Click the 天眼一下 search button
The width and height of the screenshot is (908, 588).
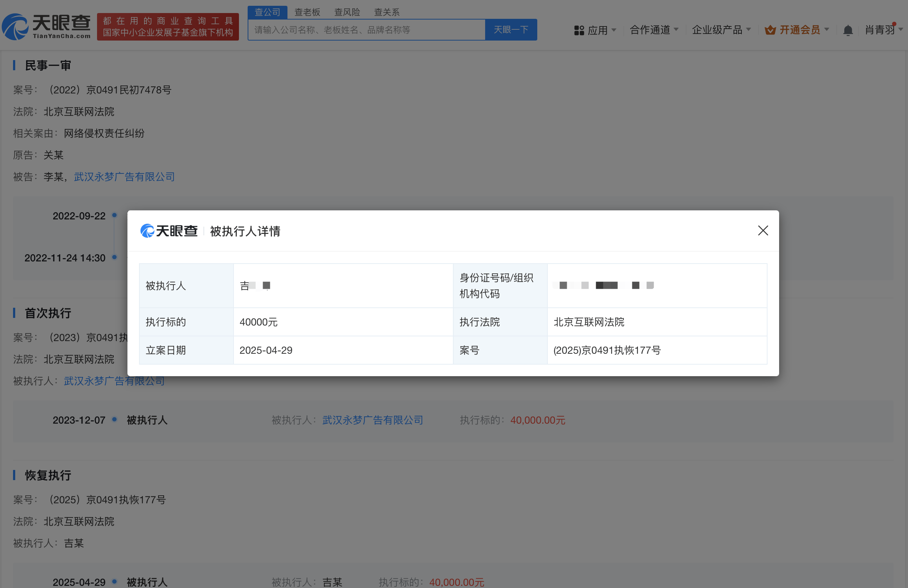tap(511, 29)
